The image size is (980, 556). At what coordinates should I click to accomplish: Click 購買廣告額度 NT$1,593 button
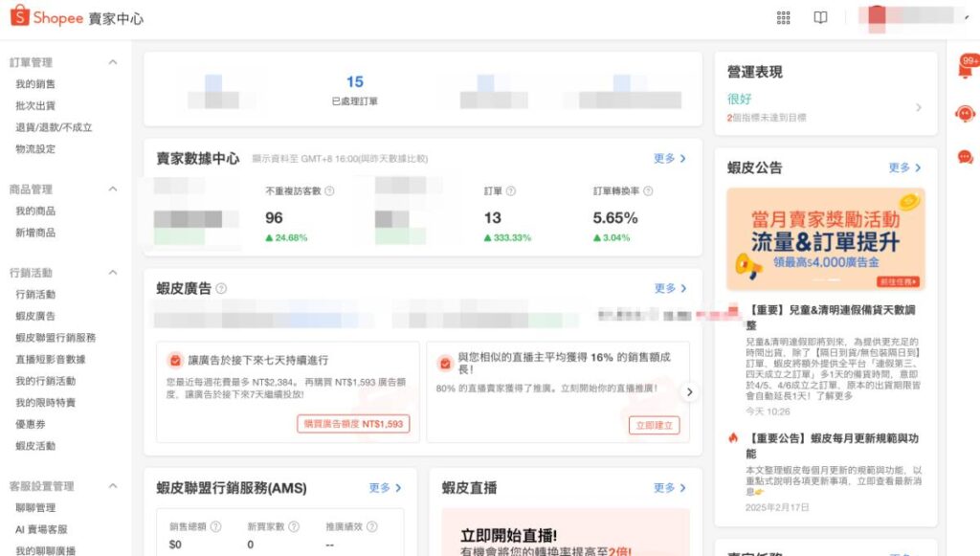[x=353, y=424]
